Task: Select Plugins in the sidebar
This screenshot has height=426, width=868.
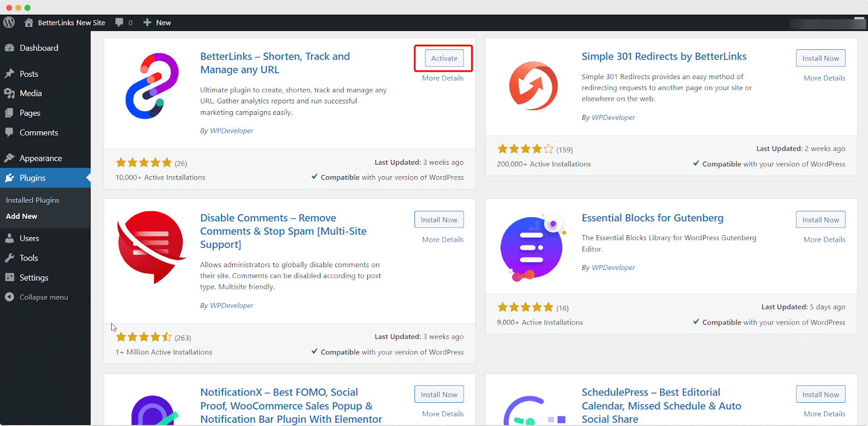Action: click(45, 178)
